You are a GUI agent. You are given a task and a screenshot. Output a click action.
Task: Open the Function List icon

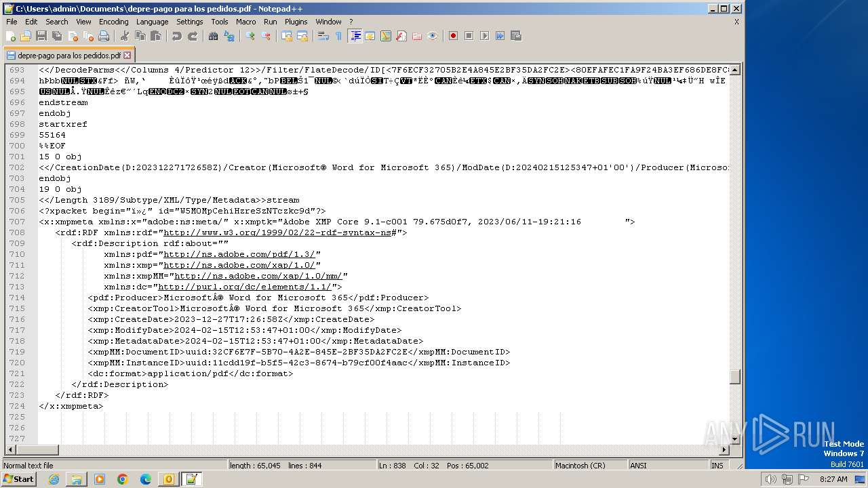pyautogui.click(x=401, y=36)
